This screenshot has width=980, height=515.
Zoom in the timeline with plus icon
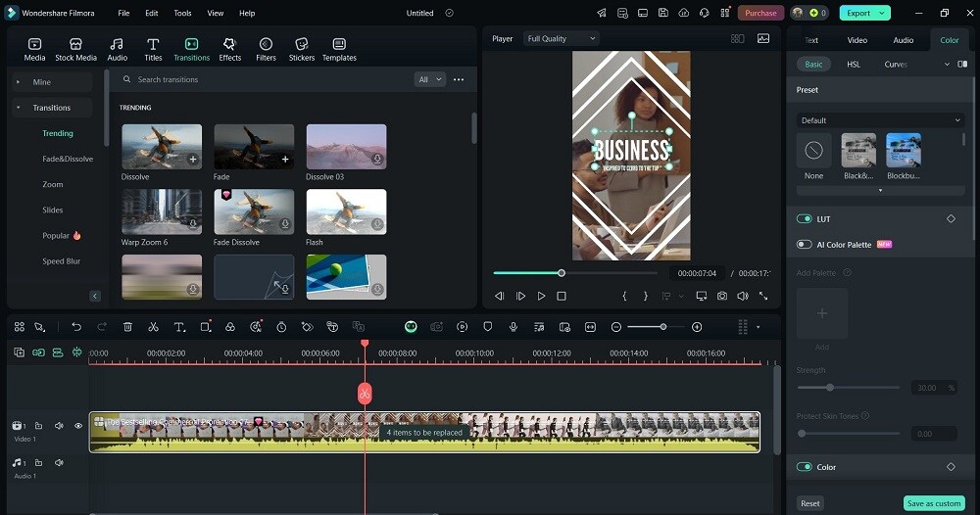pos(697,326)
